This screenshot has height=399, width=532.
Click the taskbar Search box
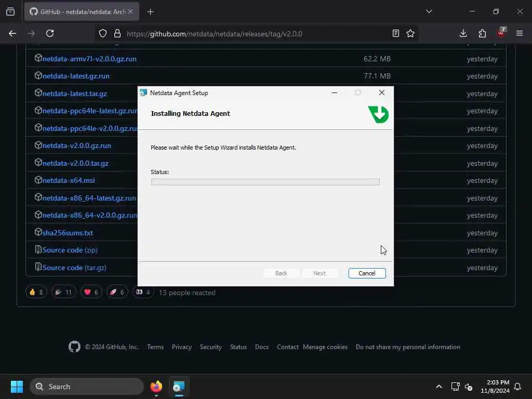(x=87, y=387)
